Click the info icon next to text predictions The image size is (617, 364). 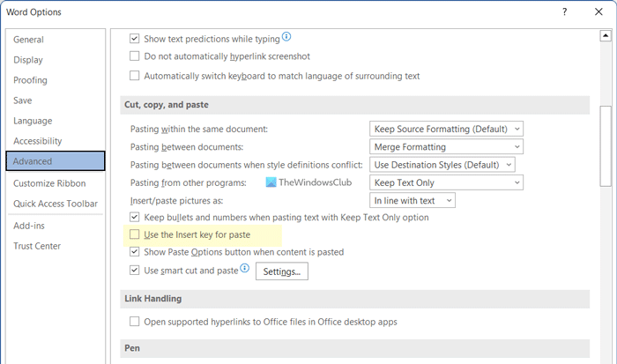tap(287, 38)
